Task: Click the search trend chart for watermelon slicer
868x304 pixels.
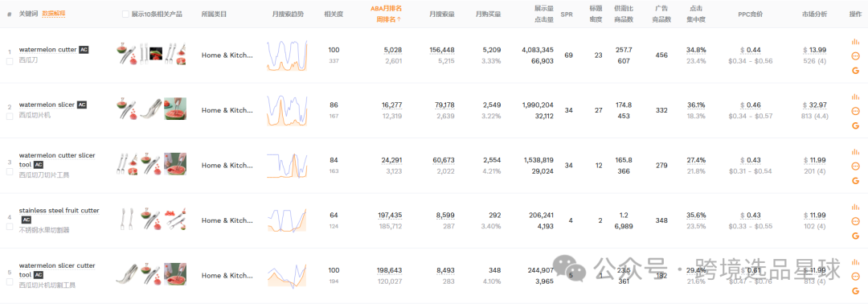Action: [287, 110]
